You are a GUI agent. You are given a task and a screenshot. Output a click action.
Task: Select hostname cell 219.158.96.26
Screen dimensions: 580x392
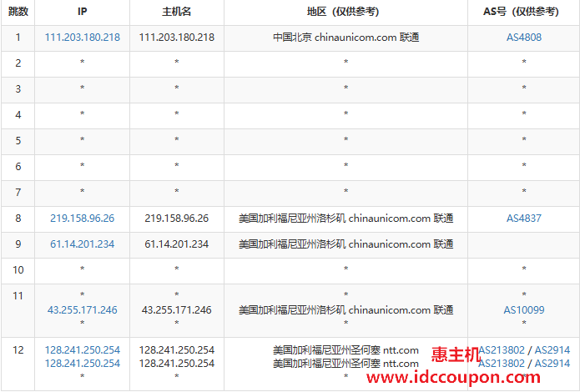[x=177, y=219]
